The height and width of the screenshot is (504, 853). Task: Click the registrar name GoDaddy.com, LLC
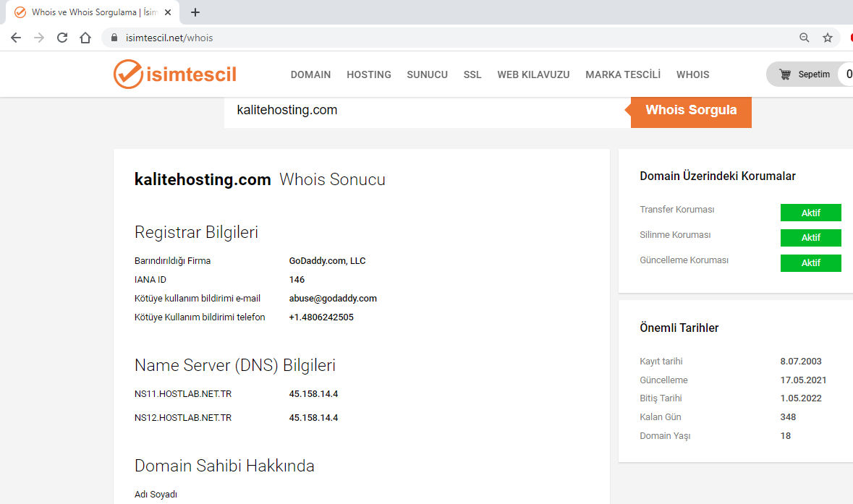click(327, 261)
